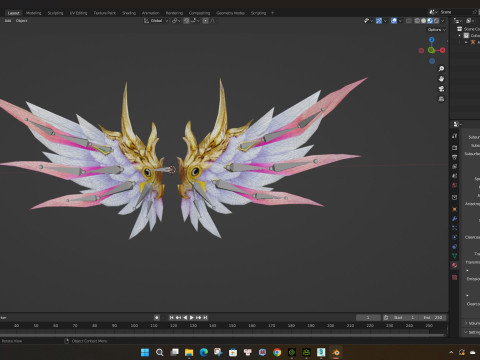This screenshot has height=360, width=480.
Task: Open Blender from the Windows taskbar
Action: (336, 352)
